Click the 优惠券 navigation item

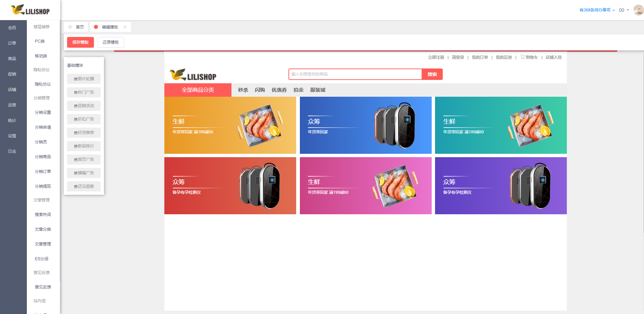279,90
